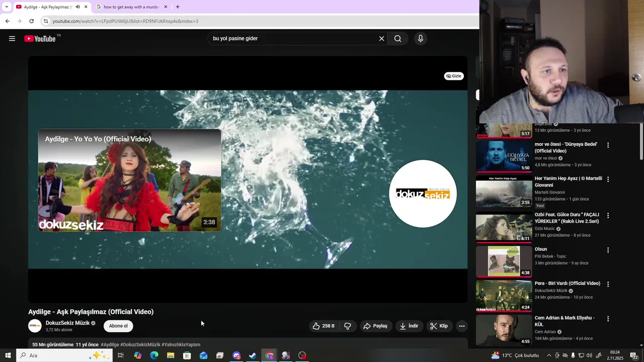Open 'Dünyaya Bedel' video title
This screenshot has width=644, height=362.
point(566,147)
